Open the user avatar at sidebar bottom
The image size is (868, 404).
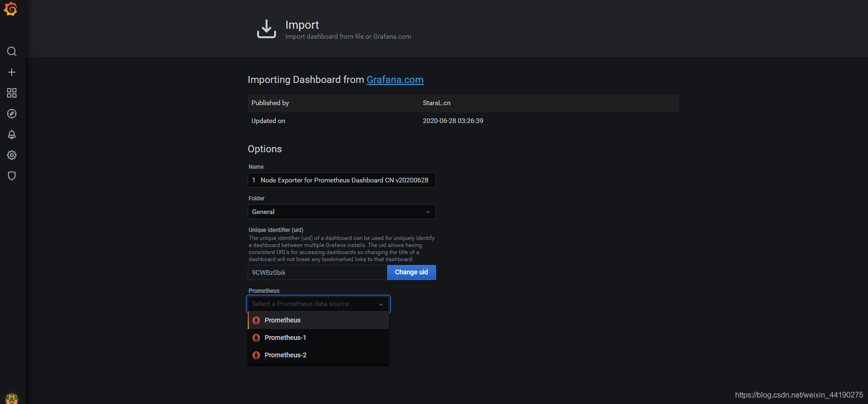12,399
